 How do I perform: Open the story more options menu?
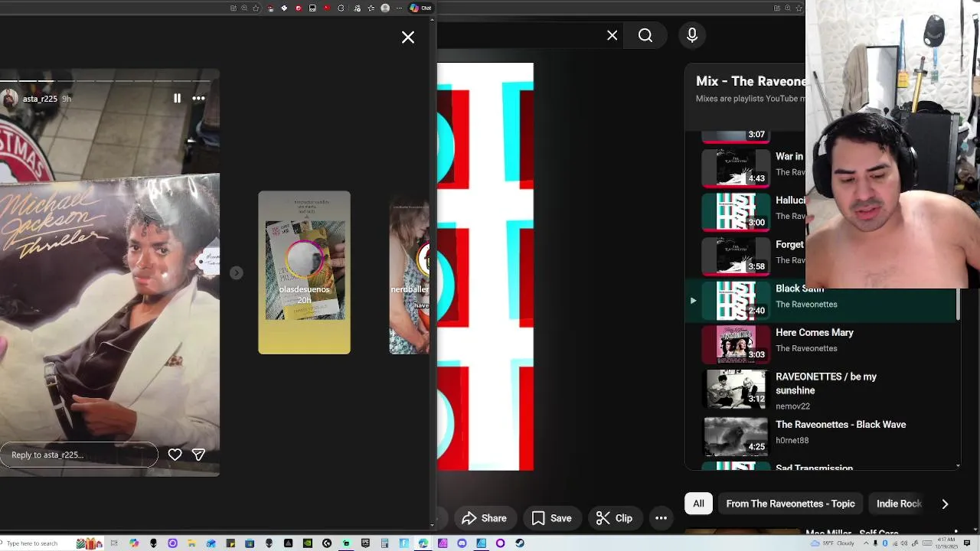coord(198,98)
